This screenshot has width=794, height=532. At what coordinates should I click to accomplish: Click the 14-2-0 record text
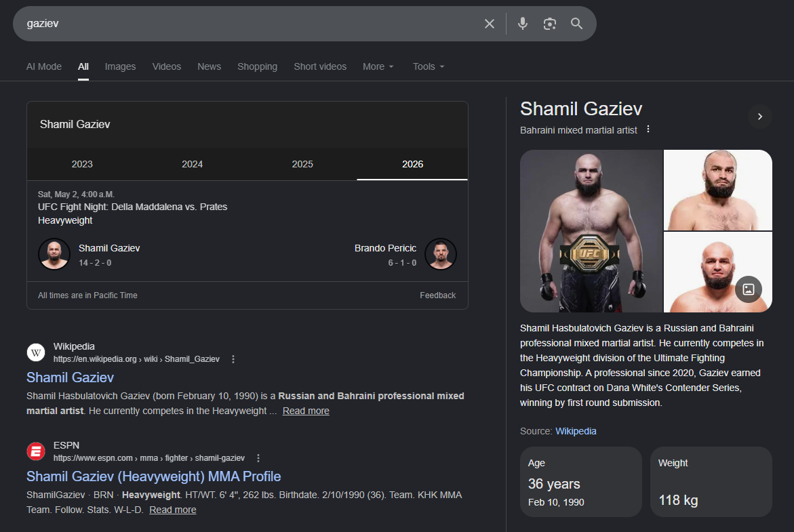(95, 263)
